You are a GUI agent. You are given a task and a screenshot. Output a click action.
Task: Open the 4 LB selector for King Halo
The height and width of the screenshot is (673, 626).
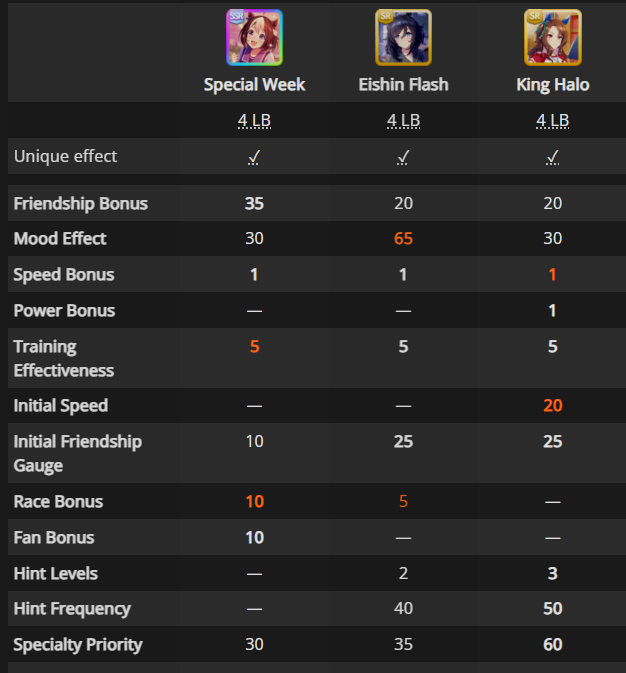tap(553, 121)
